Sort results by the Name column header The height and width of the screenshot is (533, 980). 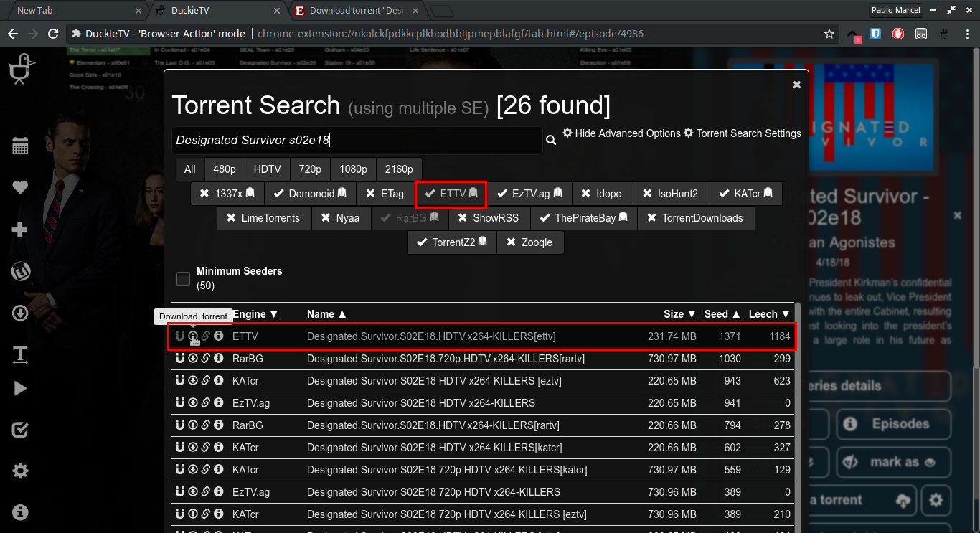point(326,314)
